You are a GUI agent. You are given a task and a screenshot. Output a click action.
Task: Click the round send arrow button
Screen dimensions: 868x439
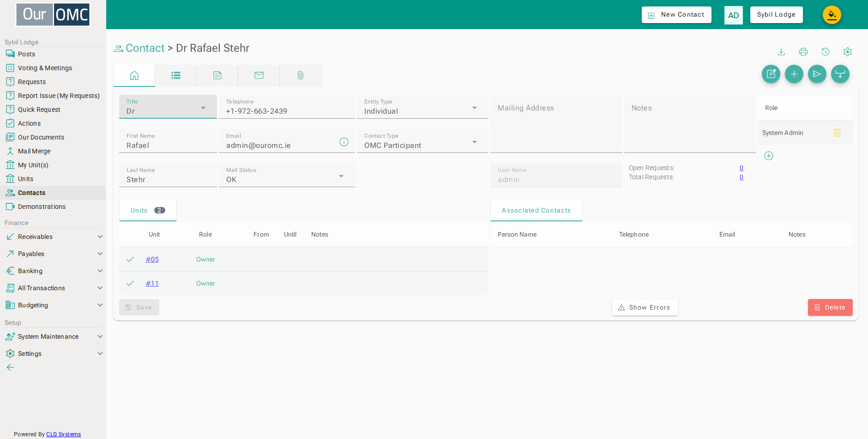(817, 74)
